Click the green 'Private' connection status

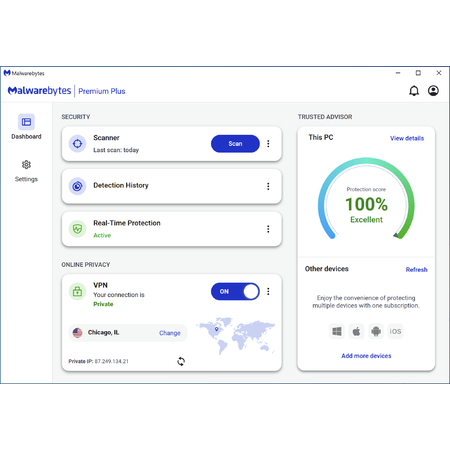103,304
